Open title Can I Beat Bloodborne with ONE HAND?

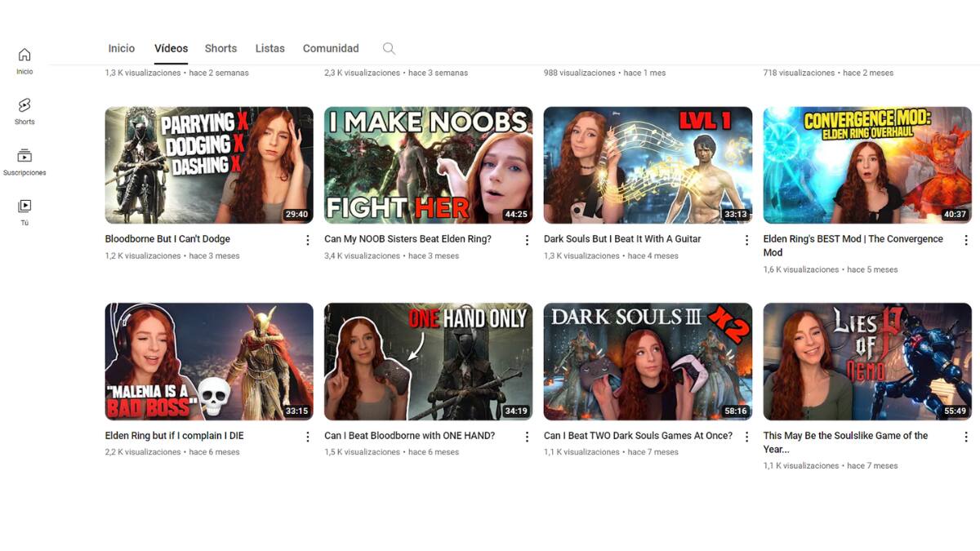[409, 436]
